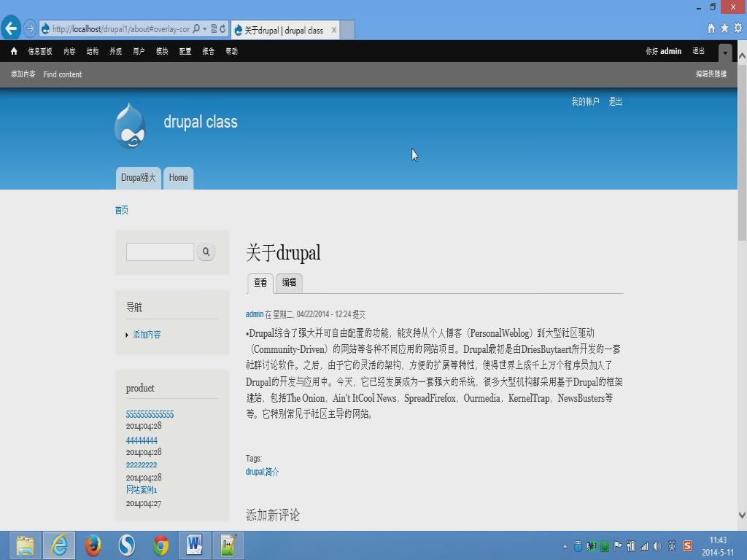Open the Action Center flag icon
This screenshot has height=560, width=747.
[618, 545]
